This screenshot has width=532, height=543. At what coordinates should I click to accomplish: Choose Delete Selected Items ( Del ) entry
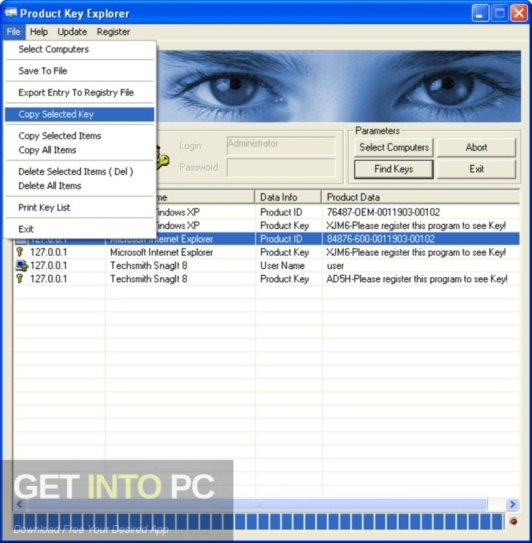click(x=79, y=171)
